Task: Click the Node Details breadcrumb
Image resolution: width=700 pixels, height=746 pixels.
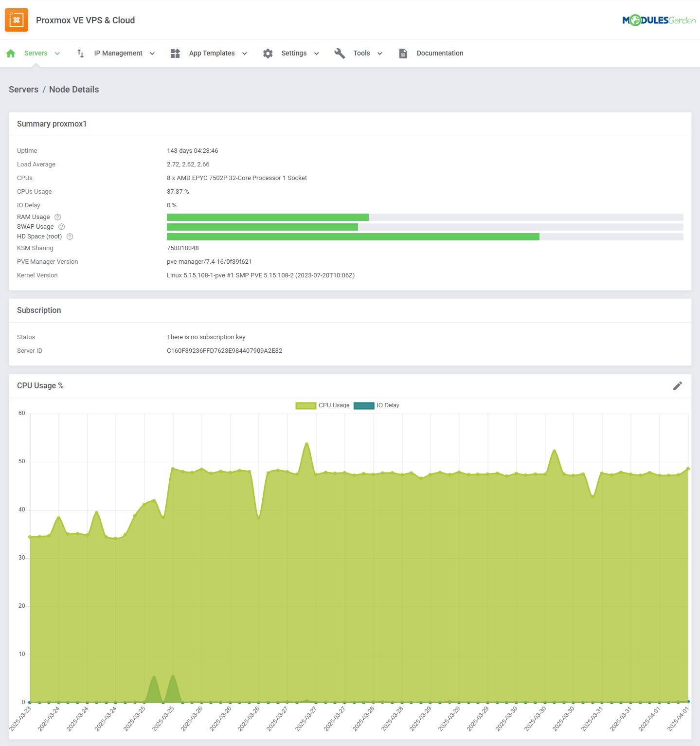Action: point(74,90)
